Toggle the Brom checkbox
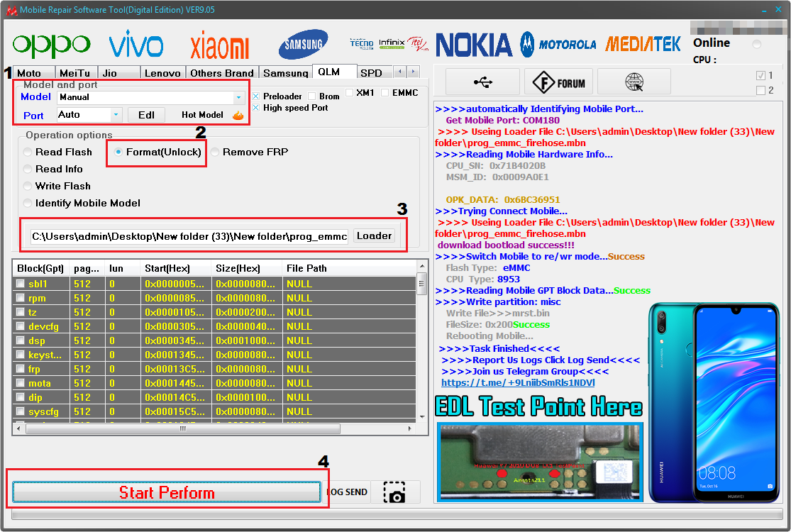 pyautogui.click(x=311, y=96)
